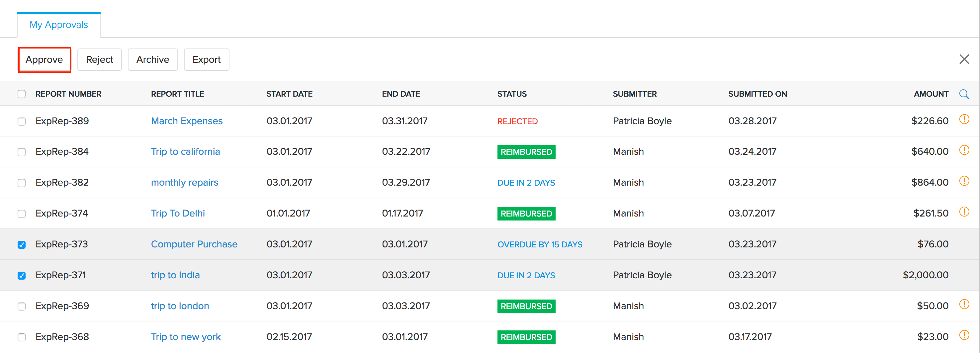Uncheck the ExpRep-373 checkbox
The width and height of the screenshot is (980, 353).
click(22, 244)
